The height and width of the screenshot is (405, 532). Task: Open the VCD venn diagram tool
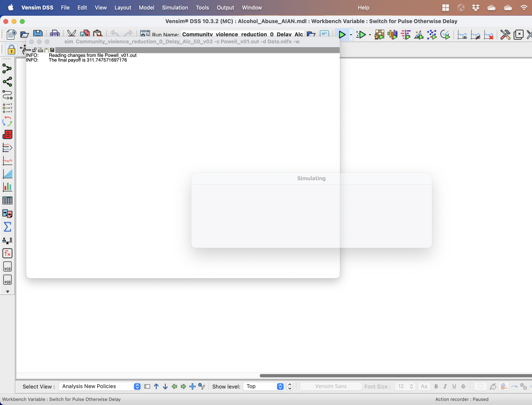7,267
